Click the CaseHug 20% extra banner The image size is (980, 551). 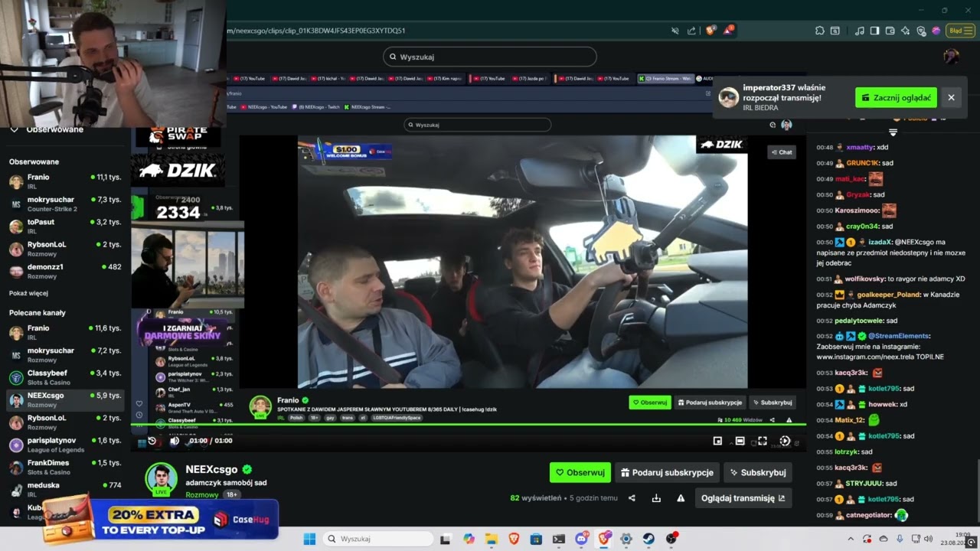161,520
